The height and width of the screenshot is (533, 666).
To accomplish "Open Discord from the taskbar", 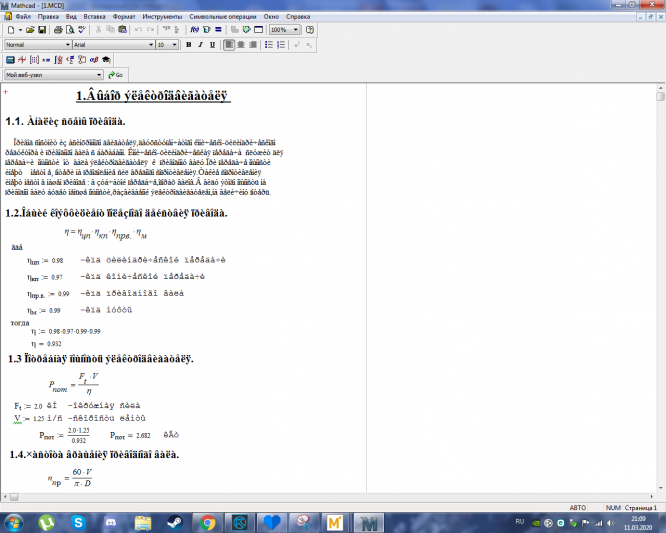I will coord(111,523).
